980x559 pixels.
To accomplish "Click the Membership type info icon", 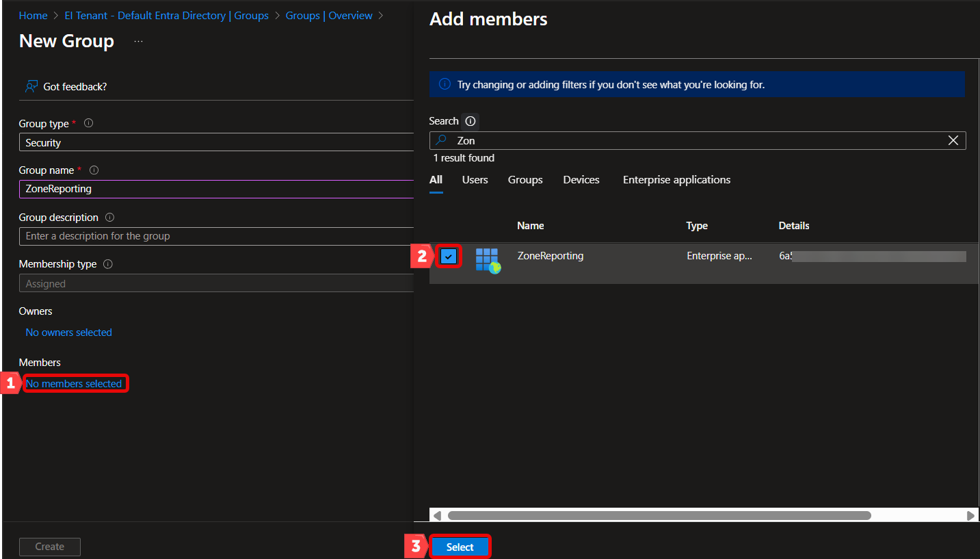I will 108,263.
